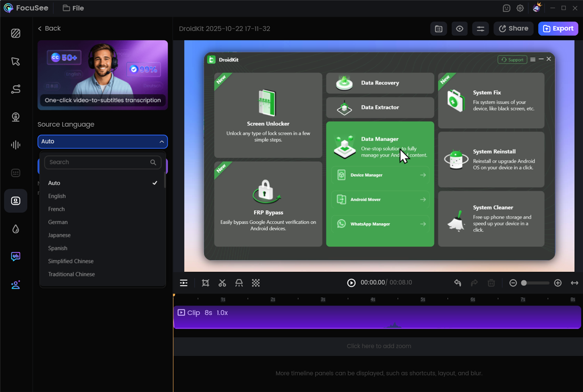Go Back from the subtitles panel

click(49, 29)
